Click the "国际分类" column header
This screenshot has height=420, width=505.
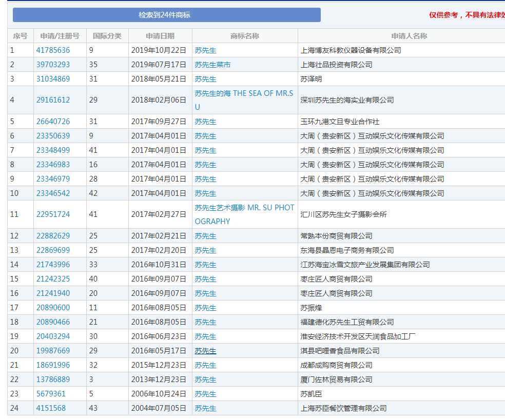pyautogui.click(x=107, y=36)
